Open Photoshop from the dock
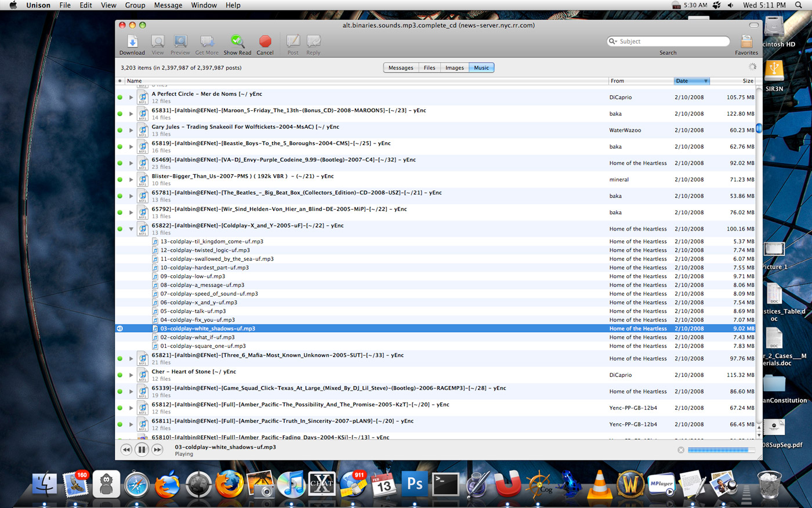The image size is (812, 508). tap(414, 484)
